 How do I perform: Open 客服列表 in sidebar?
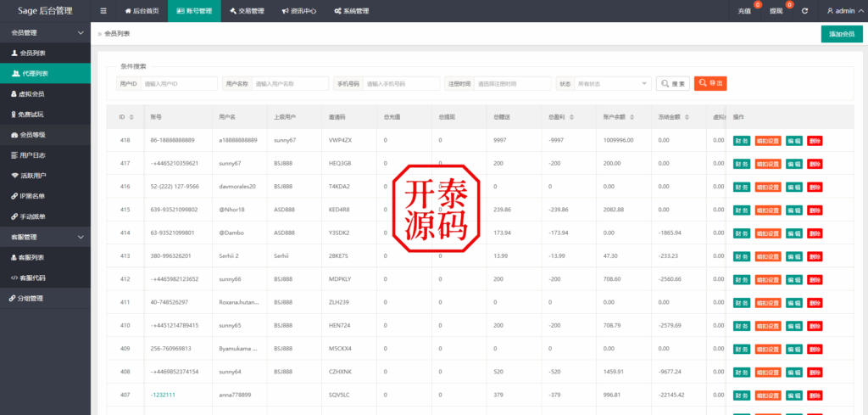pos(45,258)
